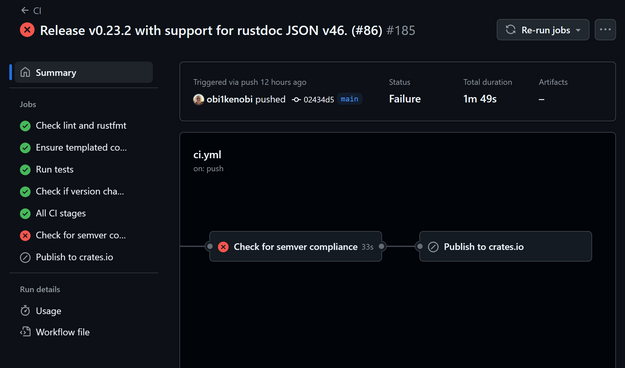Open Check for semver compliance graph node

pos(295,247)
